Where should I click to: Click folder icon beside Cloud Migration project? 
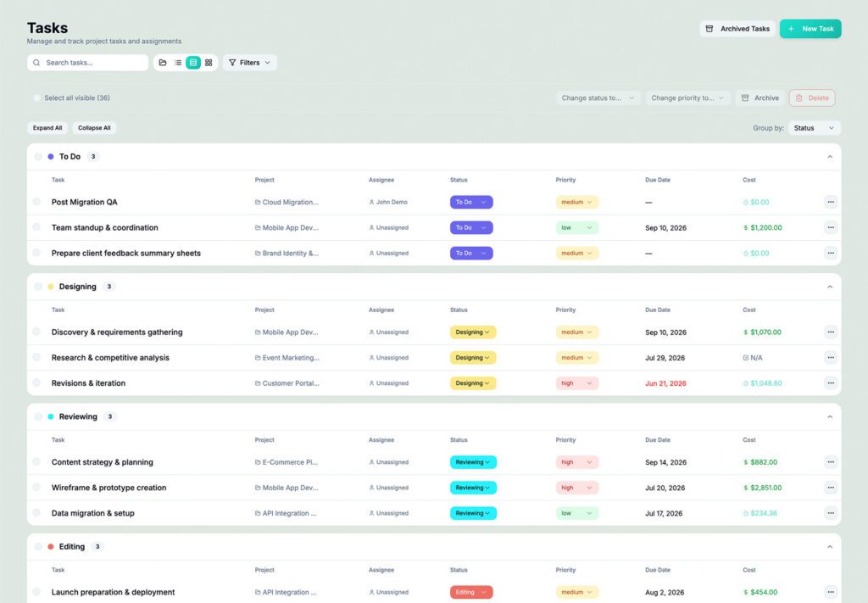coord(258,202)
